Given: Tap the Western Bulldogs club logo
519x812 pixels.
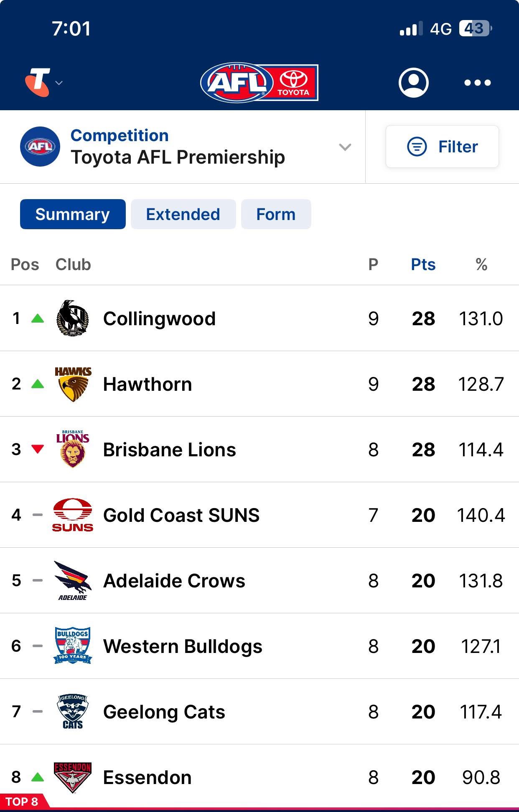Looking at the screenshot, I should click(x=73, y=645).
